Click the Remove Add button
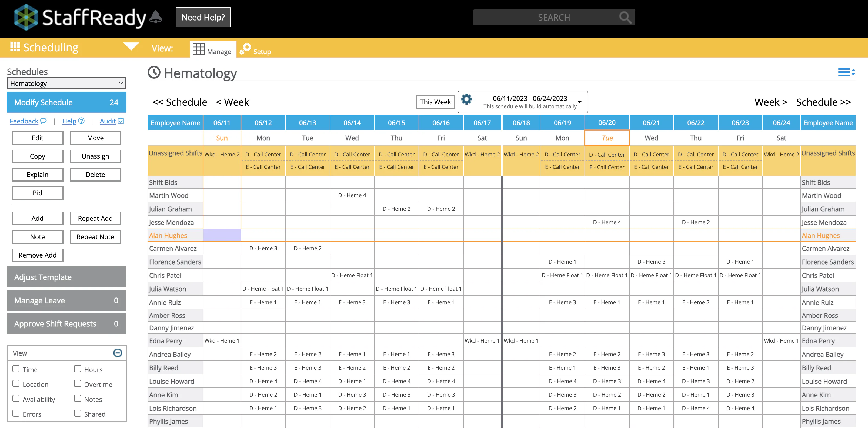The width and height of the screenshot is (868, 428). pos(37,255)
